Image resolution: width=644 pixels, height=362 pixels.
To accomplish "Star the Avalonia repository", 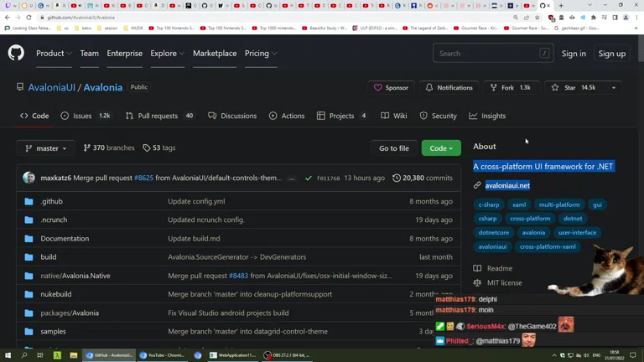I will click(x=573, y=88).
